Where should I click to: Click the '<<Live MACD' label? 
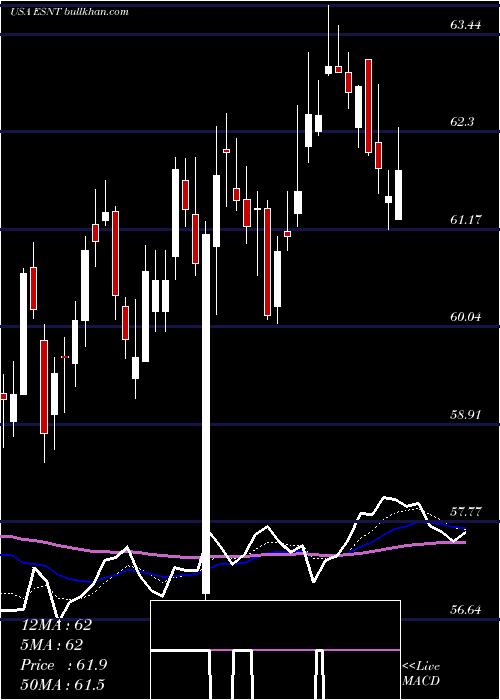tap(421, 674)
